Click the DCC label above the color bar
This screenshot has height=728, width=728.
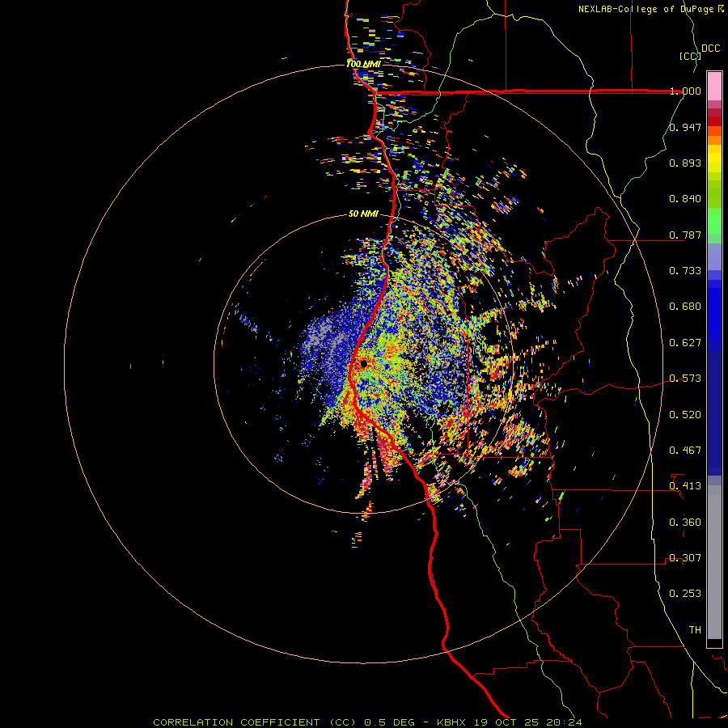pos(710,49)
